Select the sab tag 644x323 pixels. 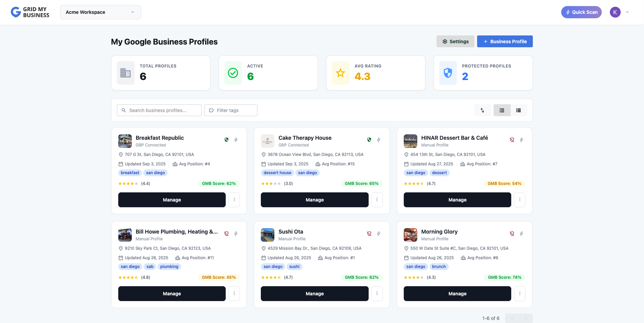[x=150, y=267]
